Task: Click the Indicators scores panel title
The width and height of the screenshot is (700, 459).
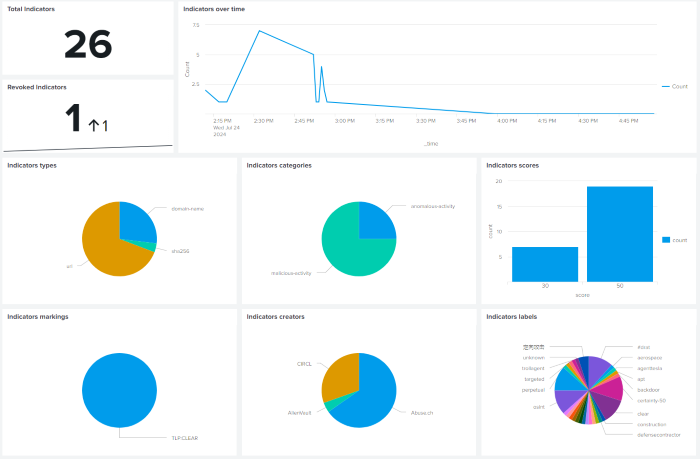Action: 512,165
